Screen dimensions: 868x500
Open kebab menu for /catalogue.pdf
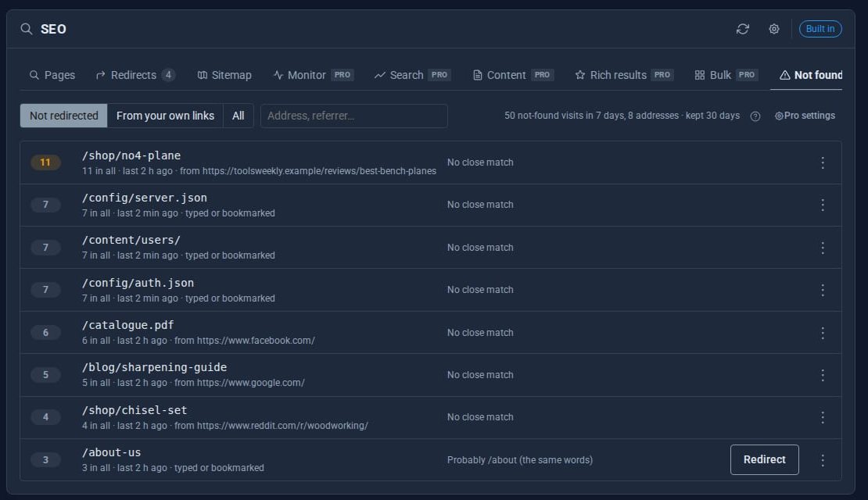click(x=823, y=333)
